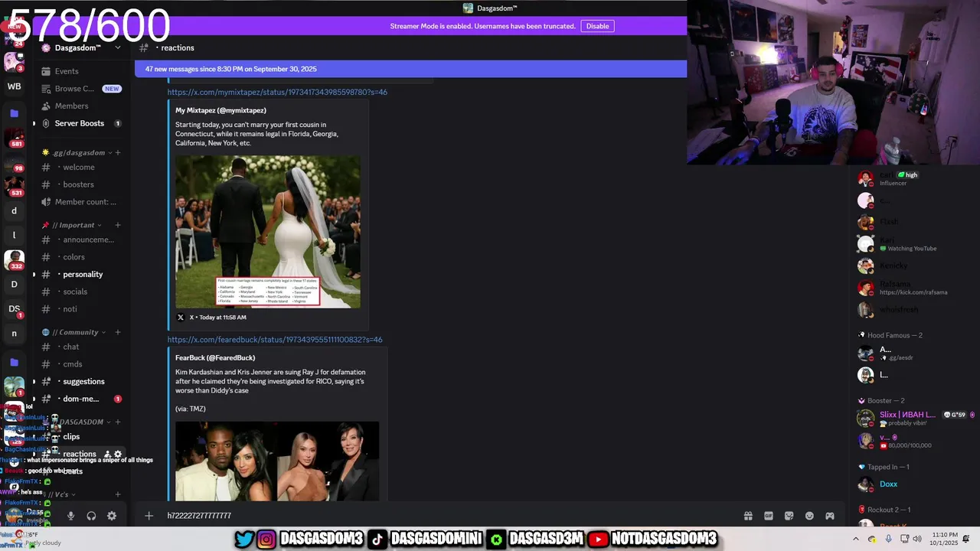Screen dimensions: 980x551
Task: Select the server icon with 332 badge
Action: 14,260
